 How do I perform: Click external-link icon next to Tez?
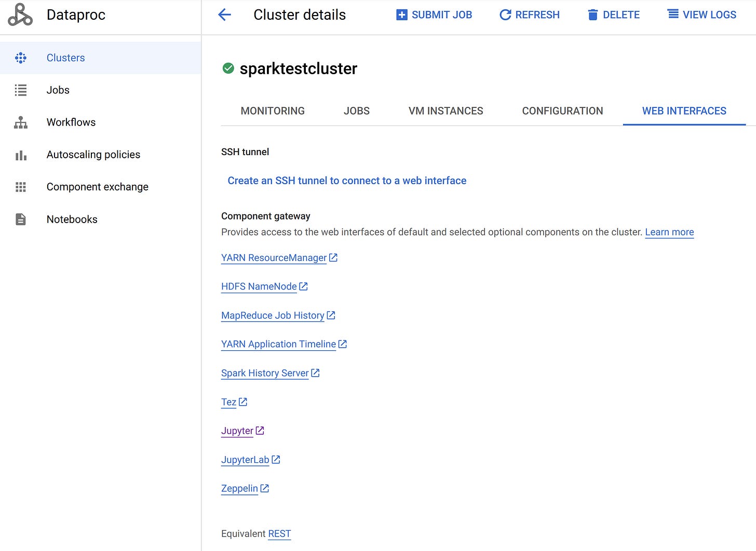click(243, 402)
